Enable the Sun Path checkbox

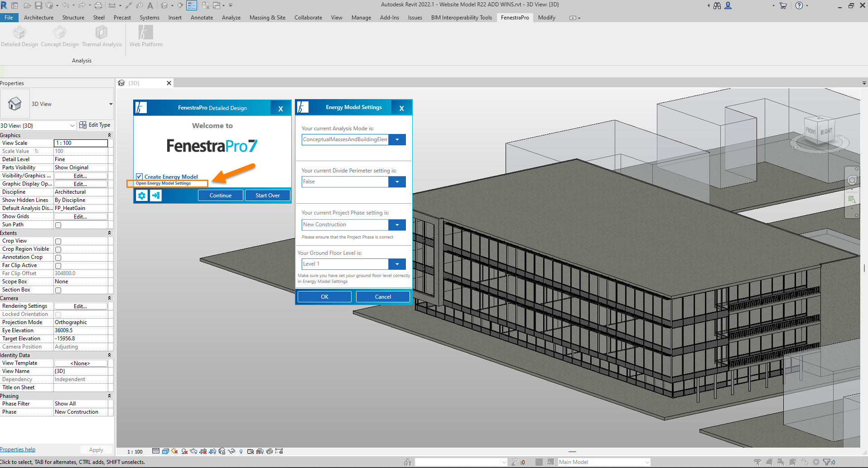[58, 225]
